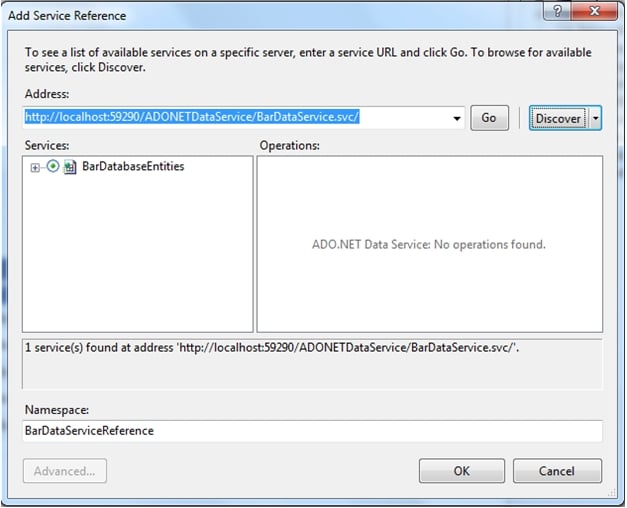Cancel the Add Service Reference dialog
627x508 pixels.
point(557,471)
